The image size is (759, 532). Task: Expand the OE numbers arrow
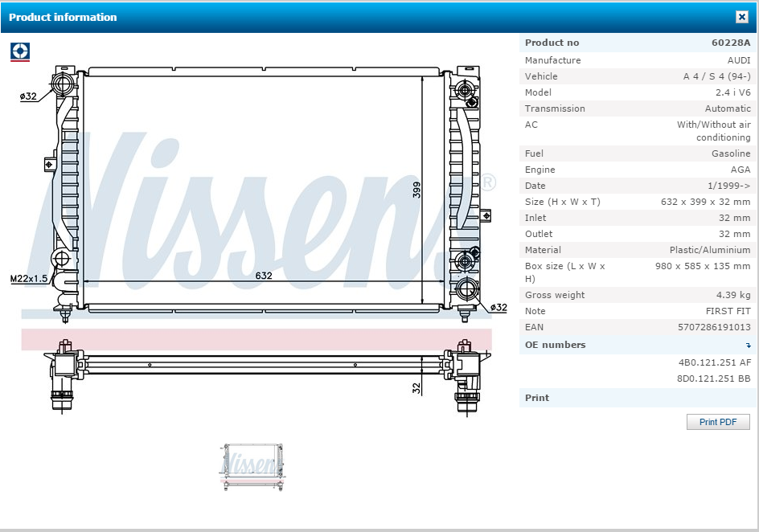[x=749, y=346]
